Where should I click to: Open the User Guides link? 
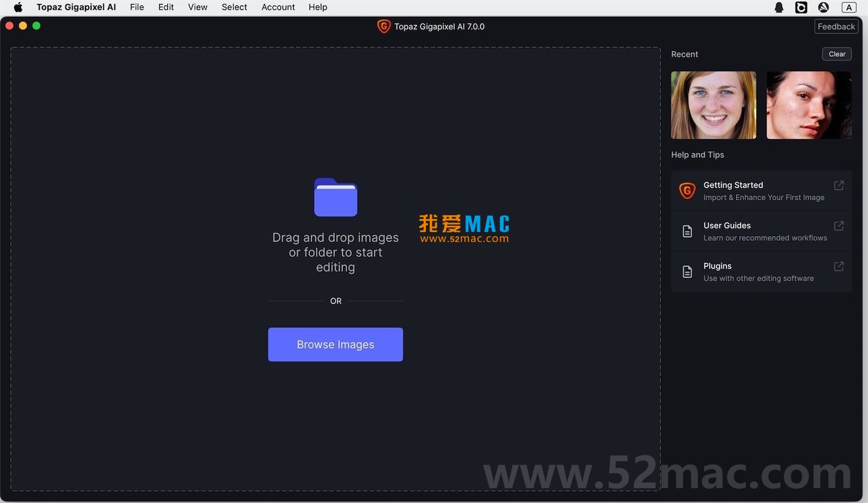[x=762, y=231]
